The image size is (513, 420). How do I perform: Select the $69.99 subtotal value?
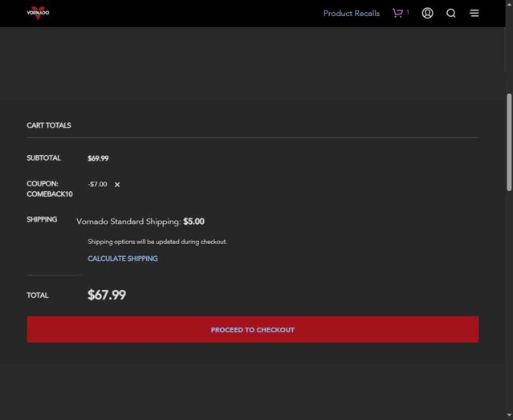tap(98, 158)
